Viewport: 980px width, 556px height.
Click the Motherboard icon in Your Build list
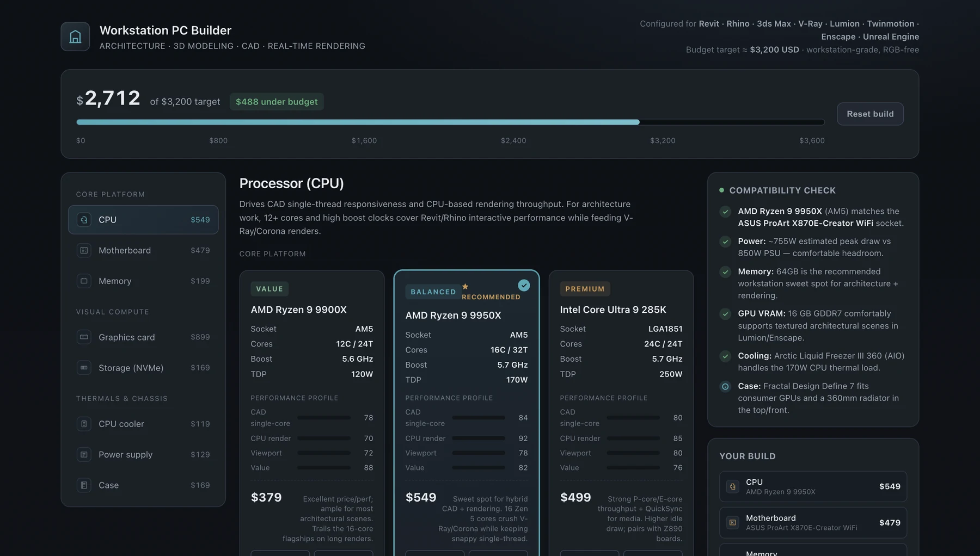pyautogui.click(x=733, y=522)
